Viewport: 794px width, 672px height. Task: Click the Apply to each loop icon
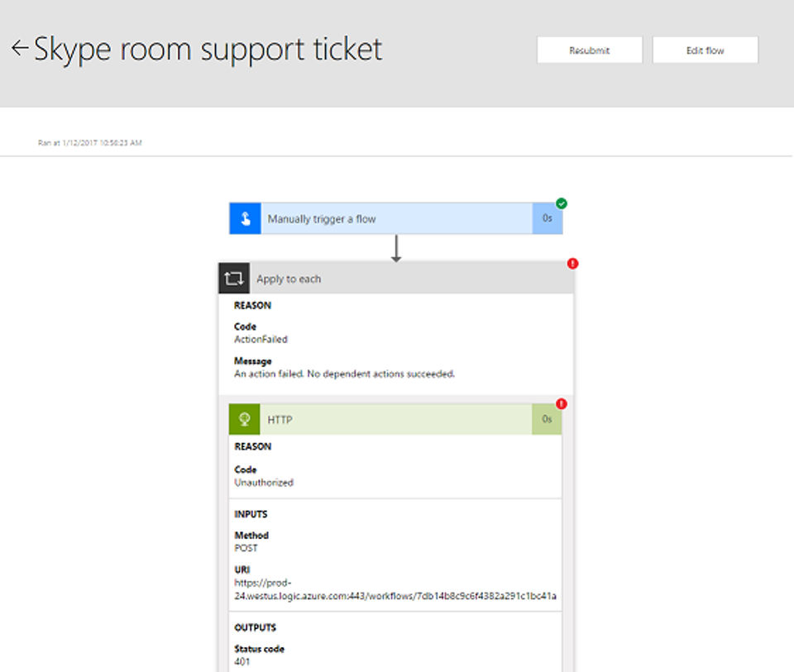[x=234, y=279]
